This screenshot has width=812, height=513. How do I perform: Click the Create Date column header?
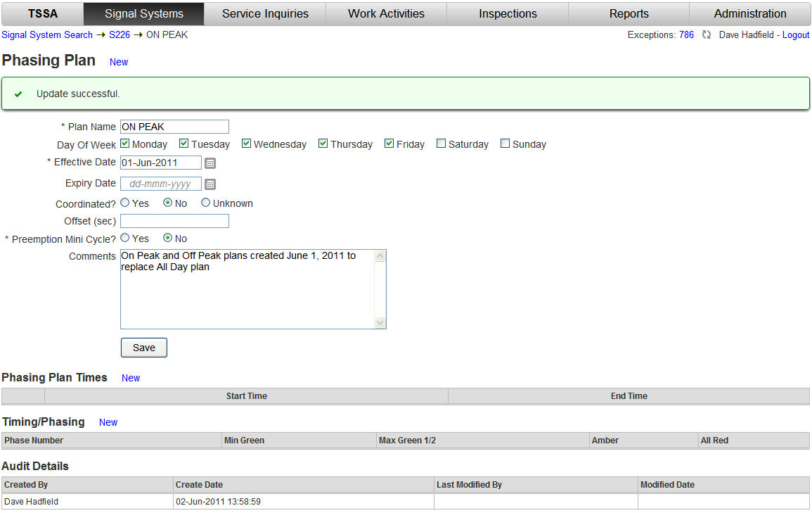[x=304, y=485]
